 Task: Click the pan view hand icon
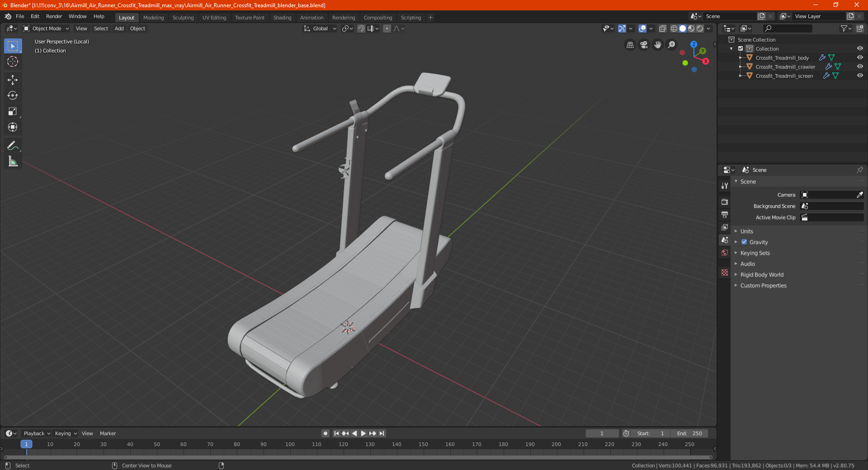(658, 45)
